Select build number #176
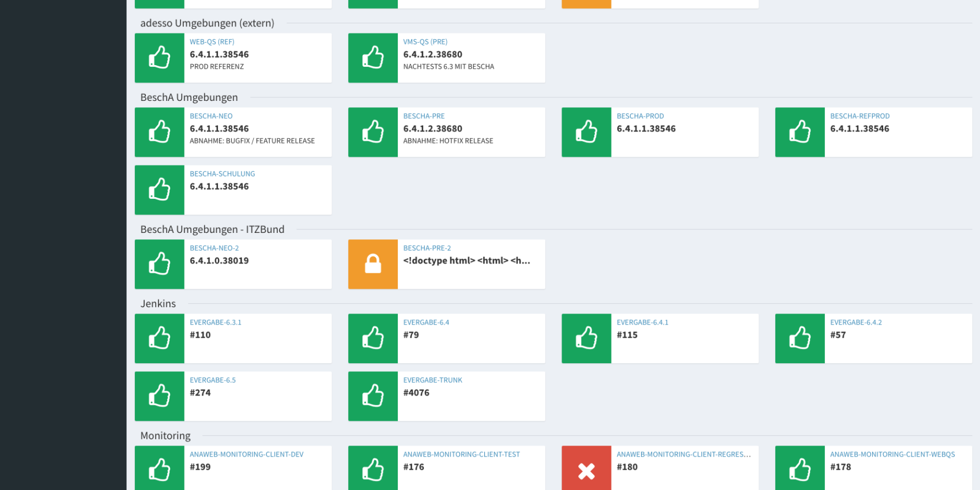 414,468
